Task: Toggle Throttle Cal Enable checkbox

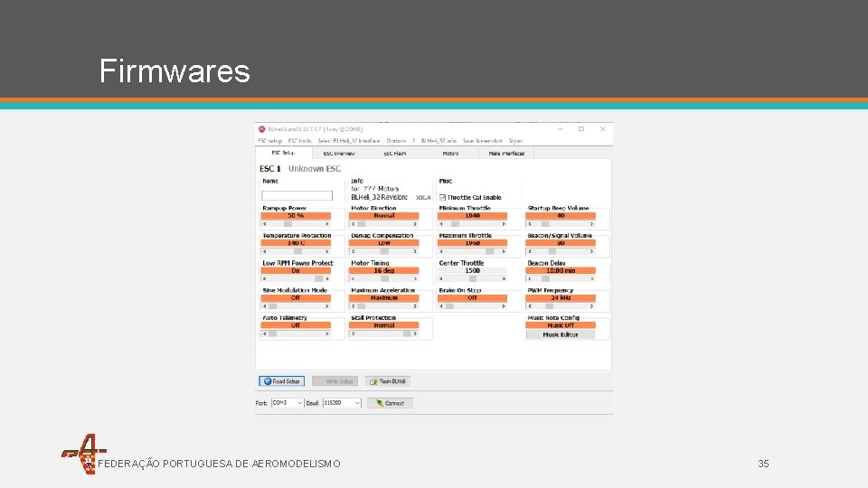Action: point(442,197)
